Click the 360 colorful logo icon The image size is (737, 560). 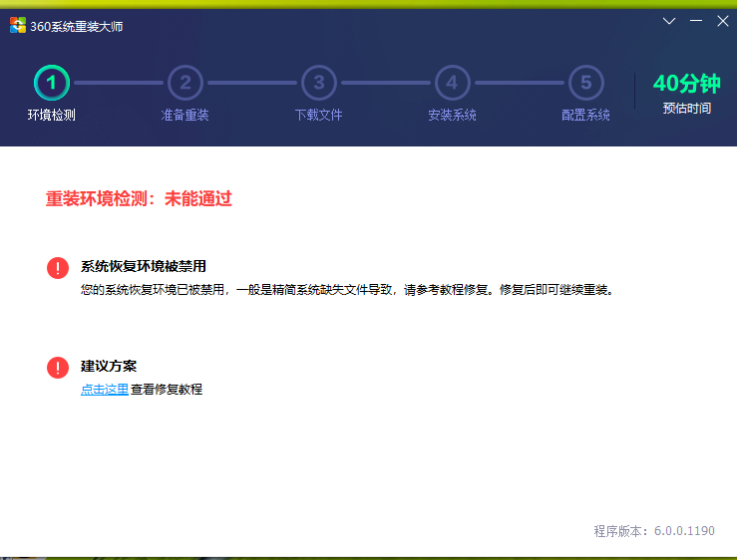[18, 26]
